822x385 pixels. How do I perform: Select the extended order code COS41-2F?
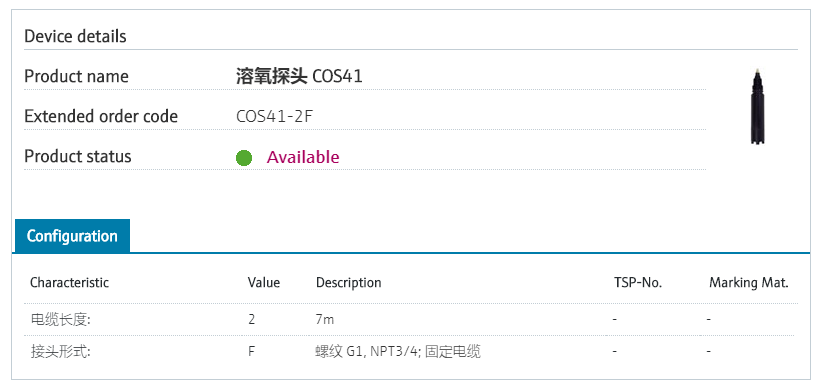coord(275,116)
